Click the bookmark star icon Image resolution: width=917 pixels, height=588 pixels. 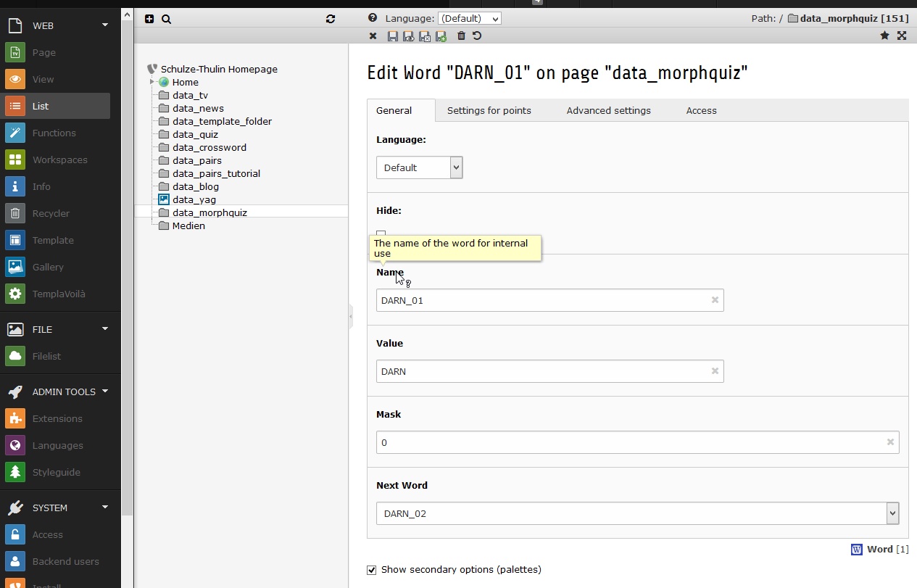884,36
